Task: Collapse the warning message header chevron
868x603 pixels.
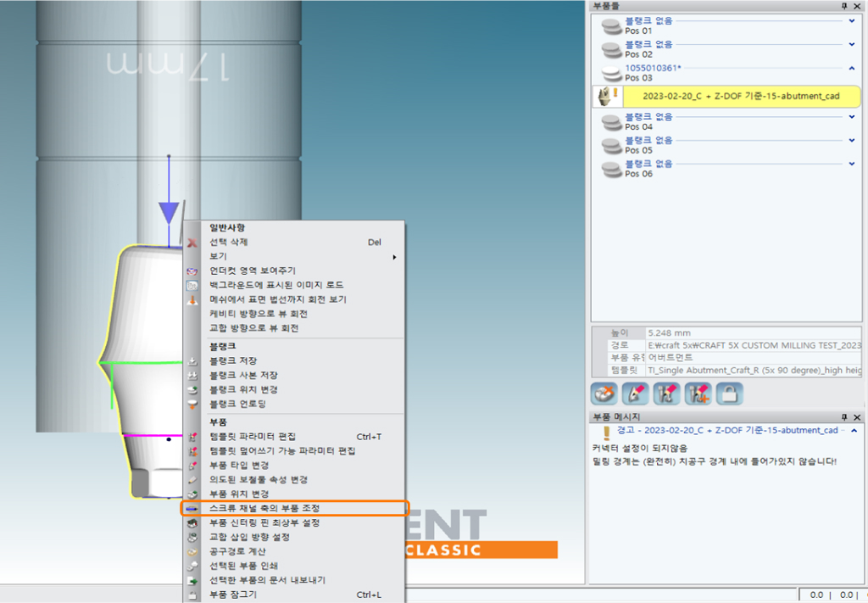Action: [x=854, y=431]
